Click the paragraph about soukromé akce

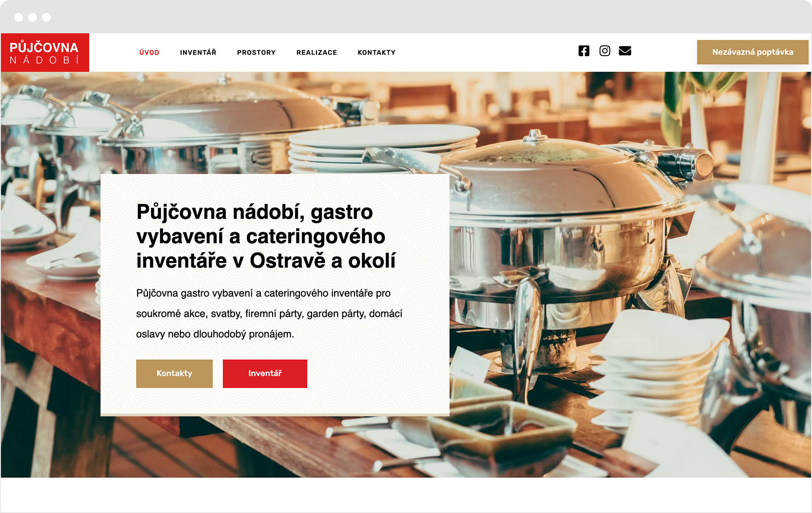(x=269, y=314)
